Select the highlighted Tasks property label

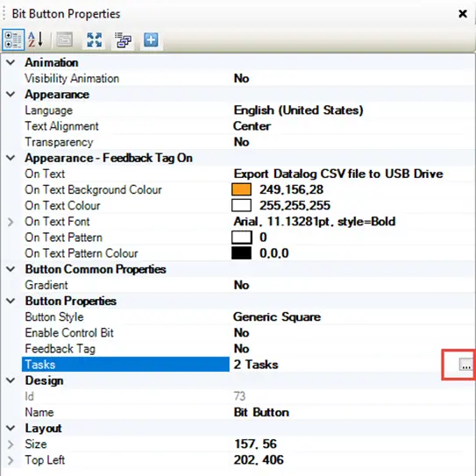125,365
